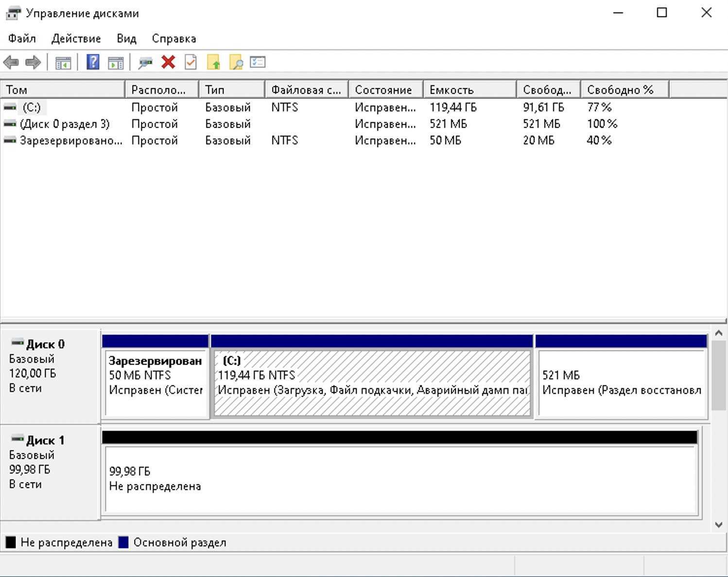The image size is (728, 577).
Task: Open the Действие menu
Action: (76, 38)
